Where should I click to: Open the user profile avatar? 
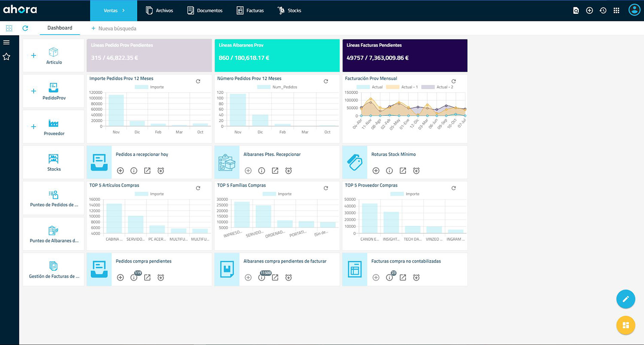point(634,10)
